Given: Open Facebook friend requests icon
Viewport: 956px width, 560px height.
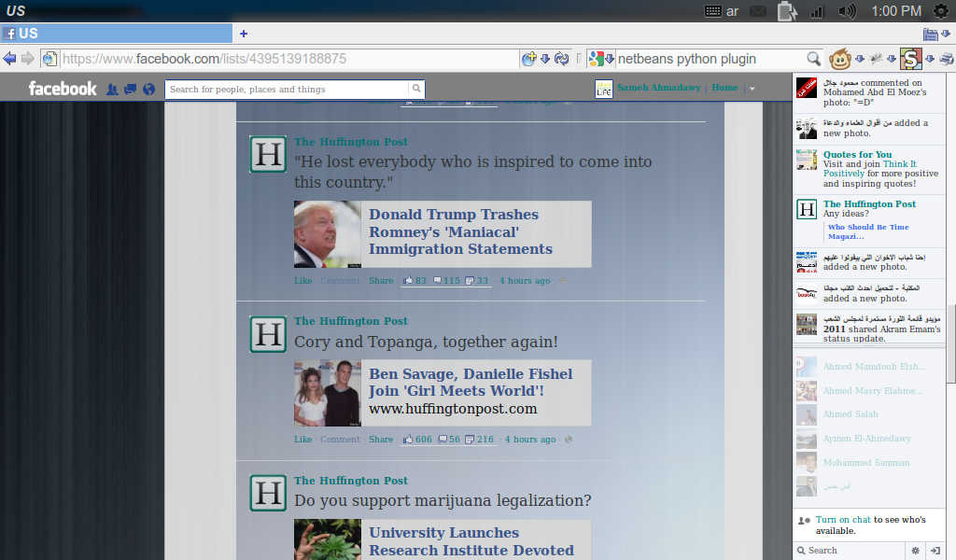Looking at the screenshot, I should [x=112, y=89].
